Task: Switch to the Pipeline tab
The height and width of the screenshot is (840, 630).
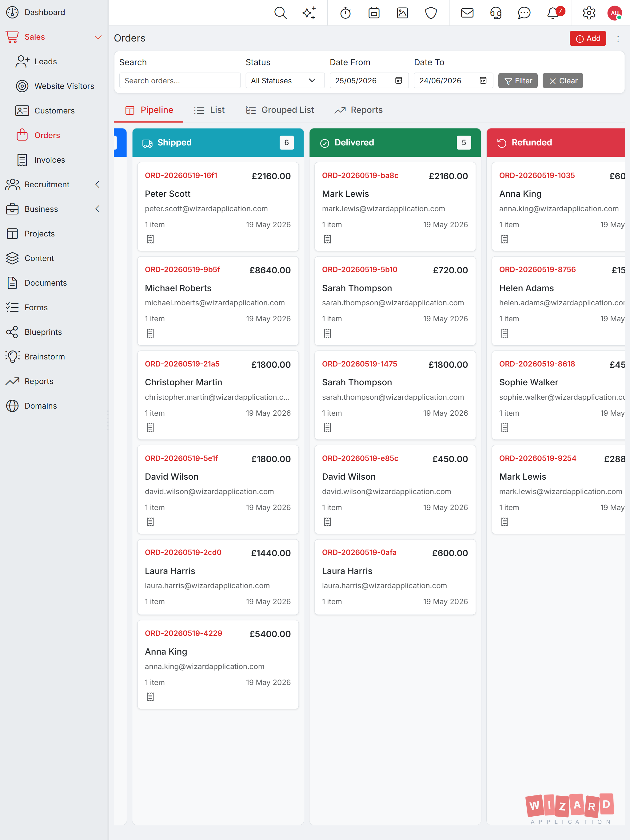Action: [x=149, y=110]
